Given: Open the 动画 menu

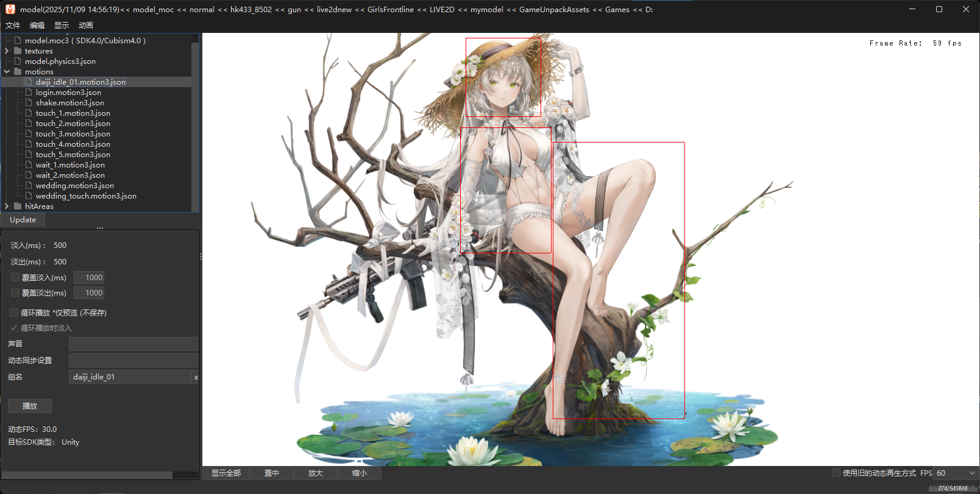Looking at the screenshot, I should click(x=86, y=26).
